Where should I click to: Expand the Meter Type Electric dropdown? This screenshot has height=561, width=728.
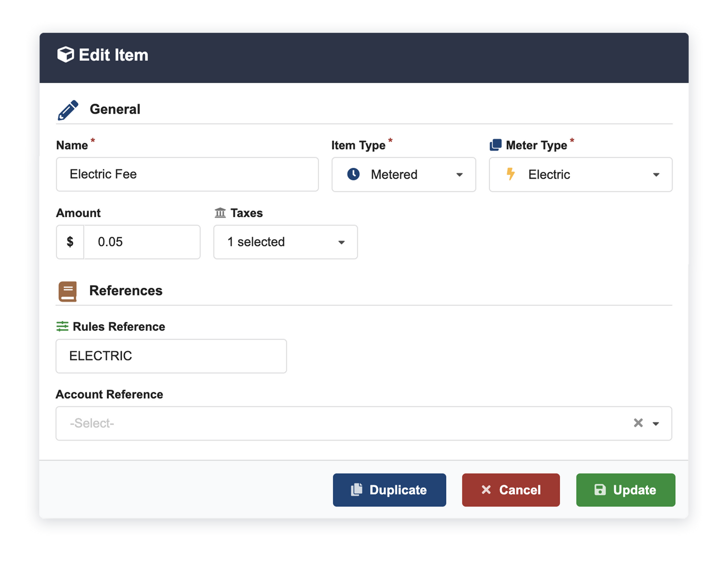pyautogui.click(x=656, y=175)
